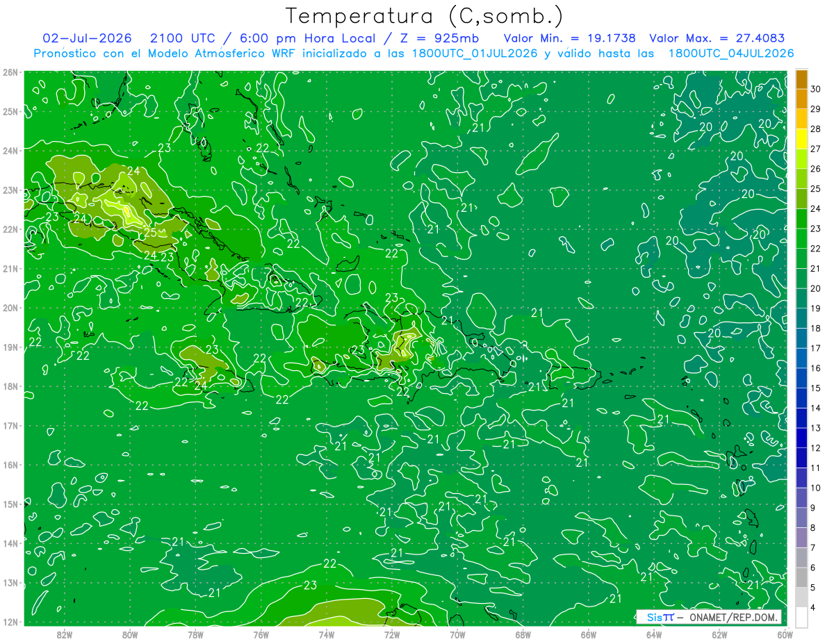Click the 25N latitude axis label
The height and width of the screenshot is (644, 834).
coord(10,111)
